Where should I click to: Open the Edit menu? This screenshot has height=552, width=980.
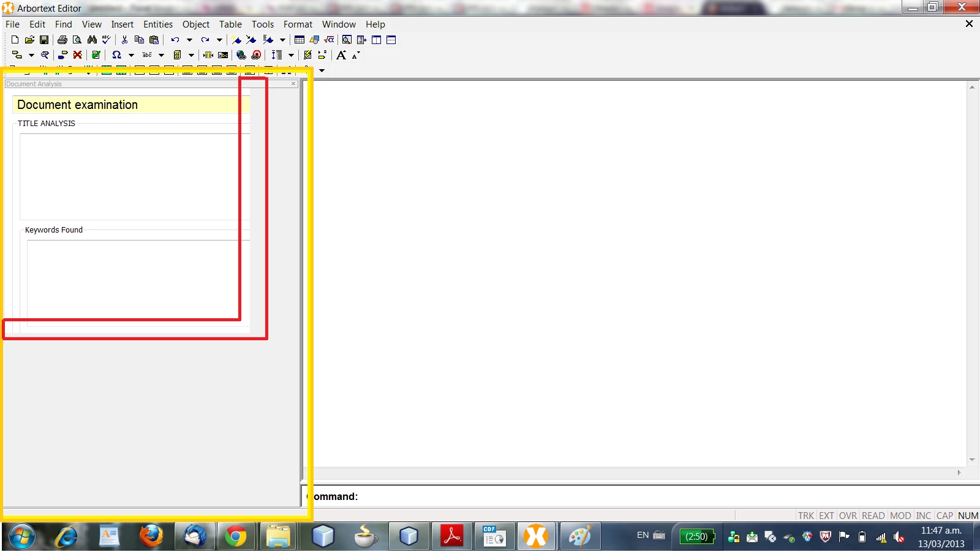click(x=37, y=24)
